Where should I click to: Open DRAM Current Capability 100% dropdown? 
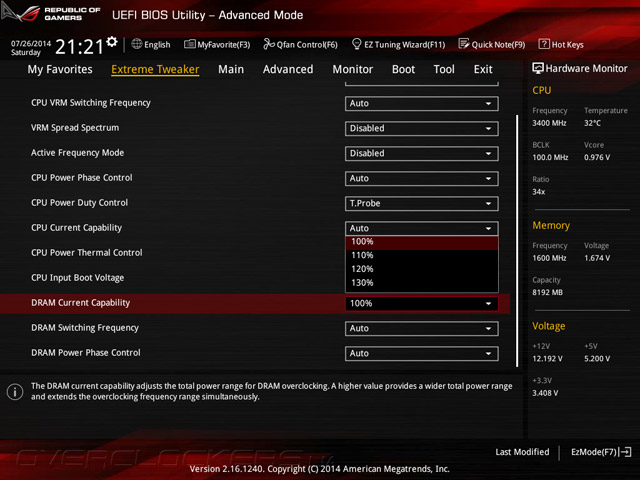pyautogui.click(x=422, y=304)
